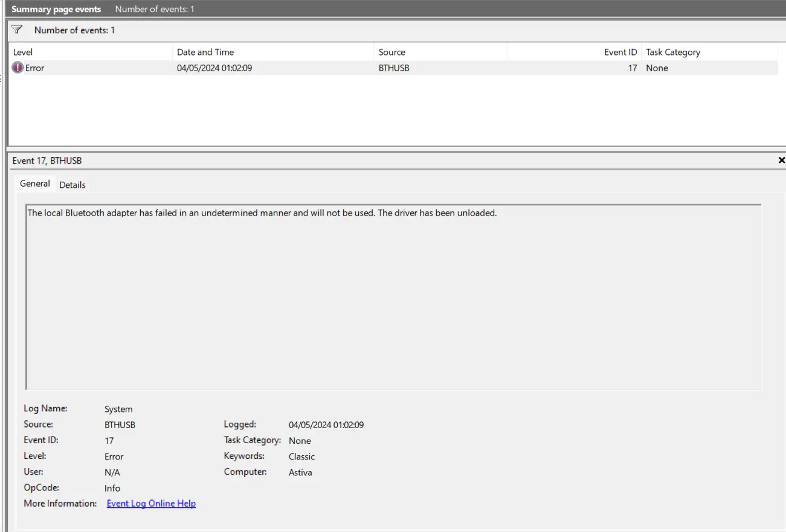Click the Summary page events title
The height and width of the screenshot is (532, 786).
point(56,9)
